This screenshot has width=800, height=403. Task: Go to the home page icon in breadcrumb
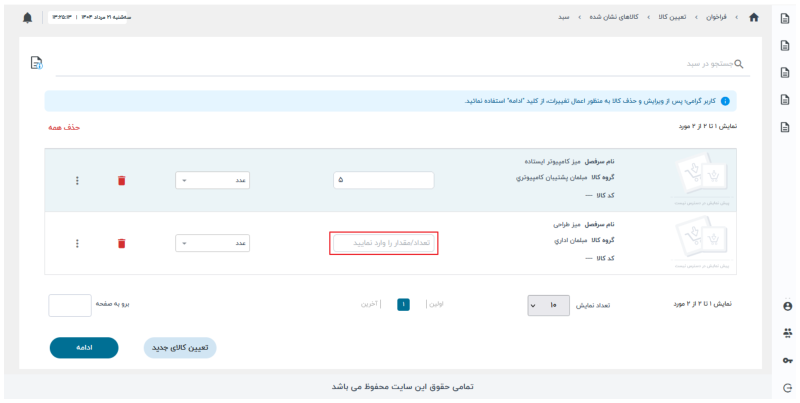[x=754, y=17]
